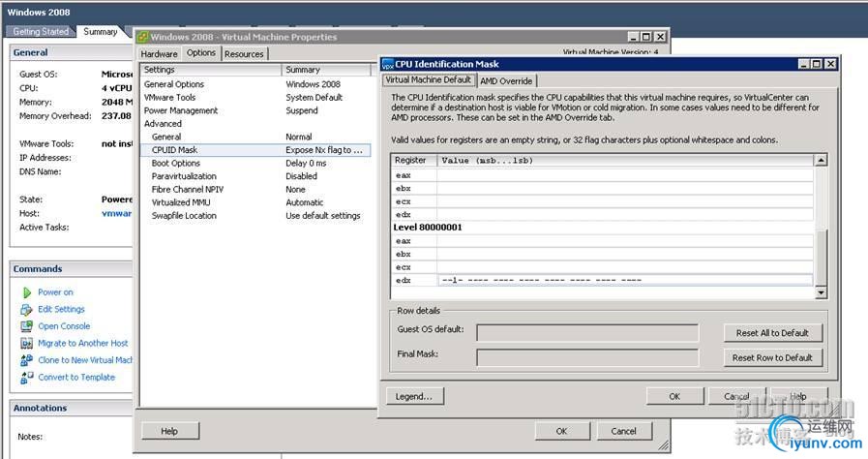Click the Edit Settings command icon
This screenshot has height=459, width=868.
pyautogui.click(x=26, y=310)
